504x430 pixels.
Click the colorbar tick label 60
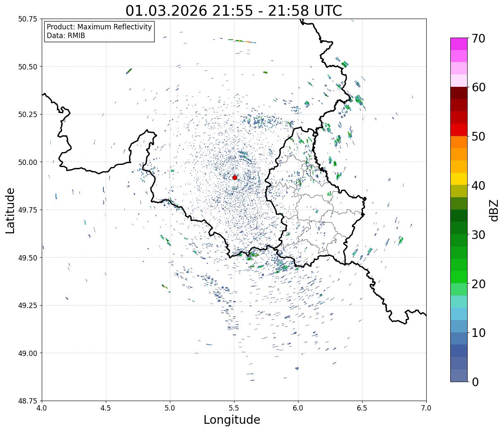coord(478,87)
